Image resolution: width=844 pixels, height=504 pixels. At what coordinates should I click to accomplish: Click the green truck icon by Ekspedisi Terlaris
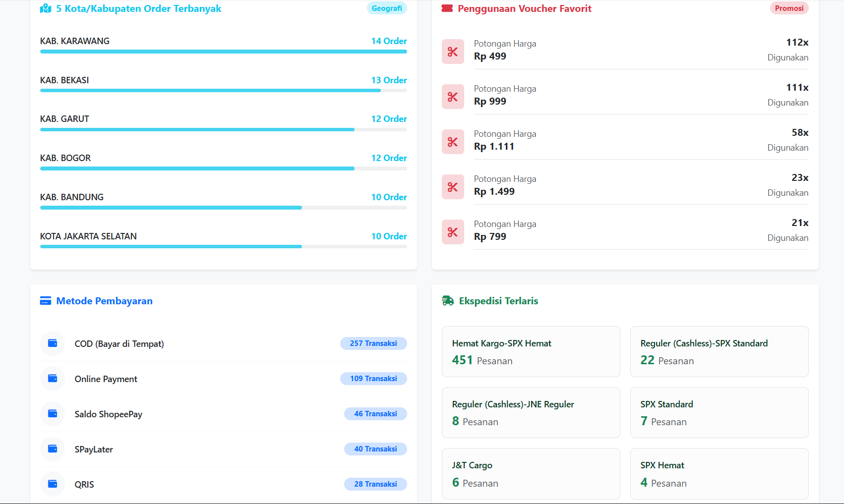coord(448,301)
